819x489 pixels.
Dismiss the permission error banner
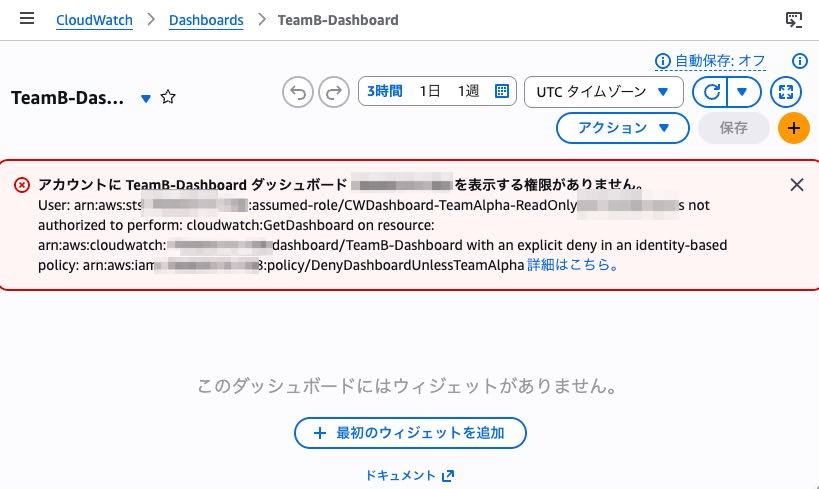pos(797,184)
